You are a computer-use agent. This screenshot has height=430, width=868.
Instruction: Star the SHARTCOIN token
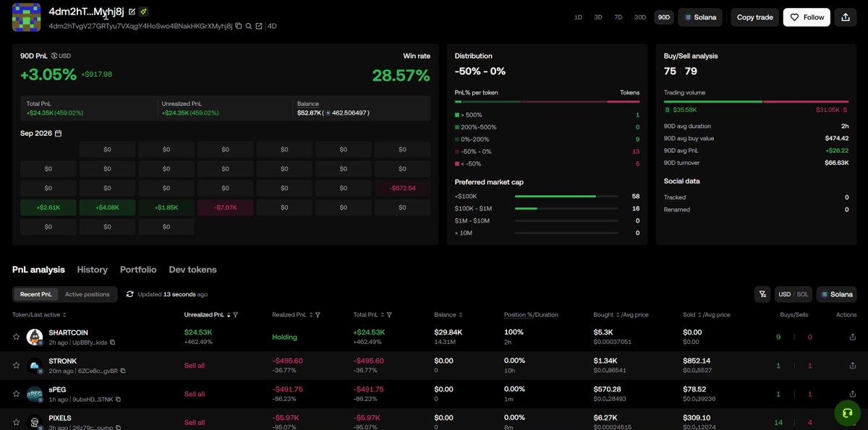[16, 337]
